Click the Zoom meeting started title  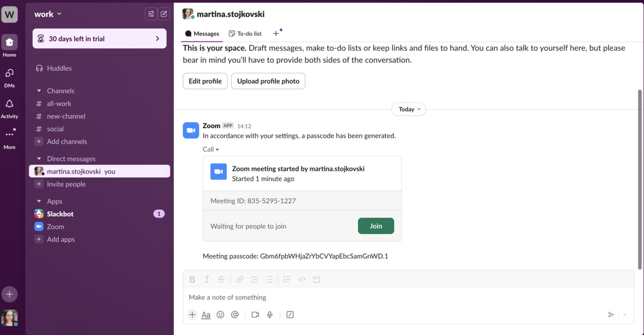298,169
